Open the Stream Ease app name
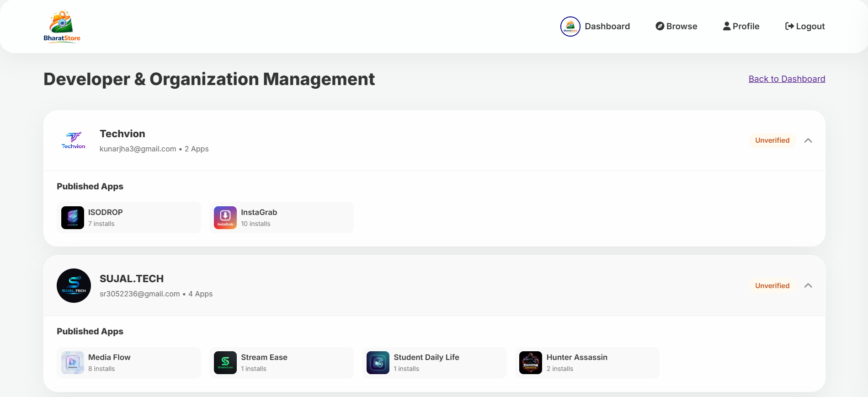Viewport: 868px width, 397px height. point(264,357)
